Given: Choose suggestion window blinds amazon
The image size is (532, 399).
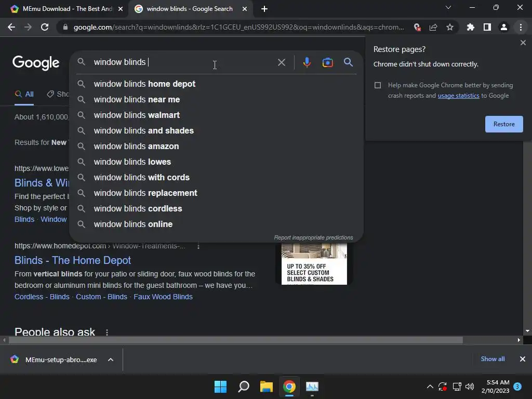Looking at the screenshot, I should tap(216, 146).
